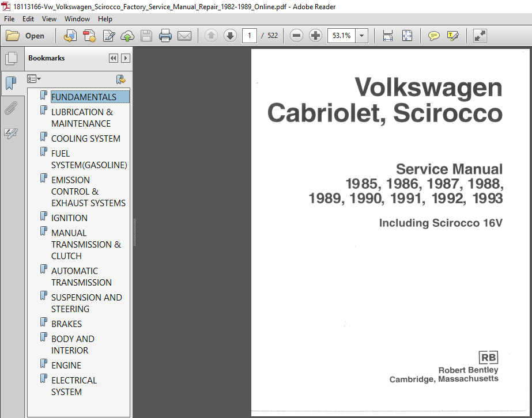Click the Print icon
Screen dimensions: 532x418
click(165, 36)
